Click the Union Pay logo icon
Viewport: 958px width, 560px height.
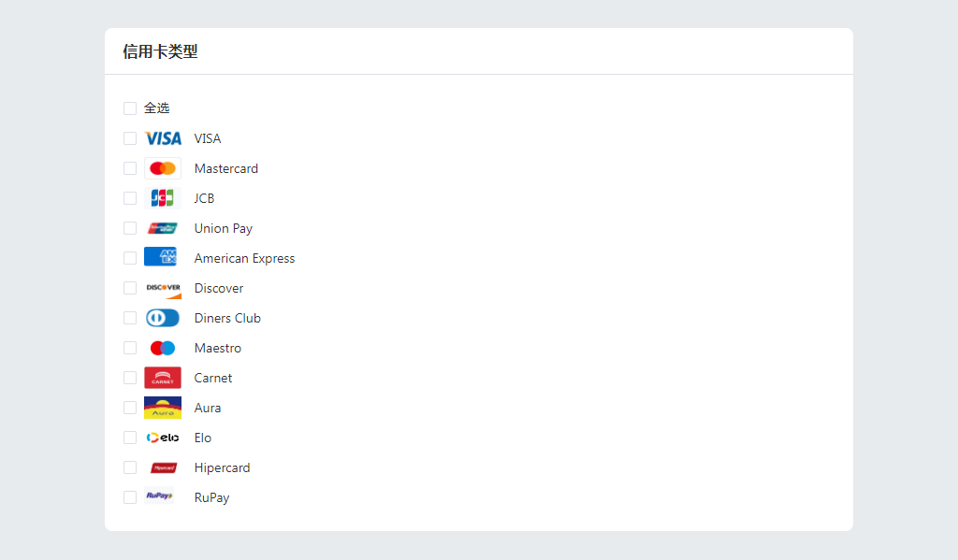pos(163,228)
